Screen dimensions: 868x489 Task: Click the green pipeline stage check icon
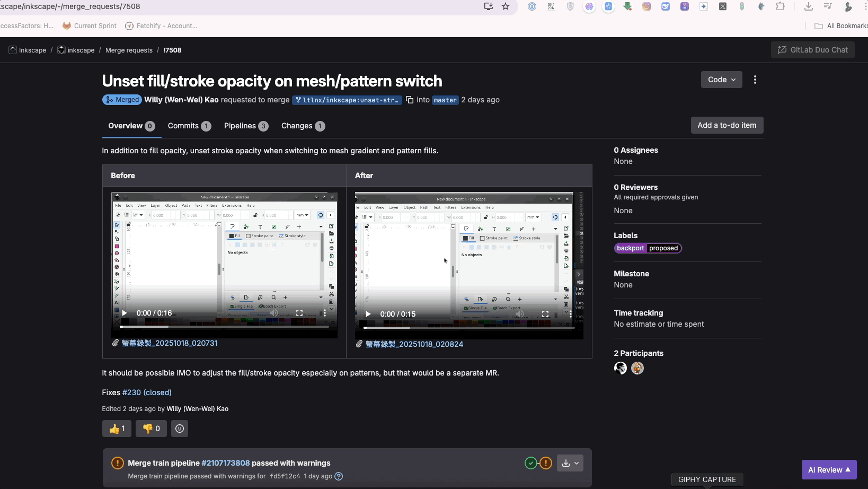(x=531, y=463)
